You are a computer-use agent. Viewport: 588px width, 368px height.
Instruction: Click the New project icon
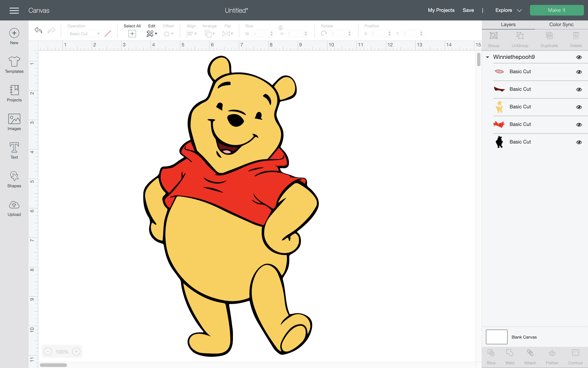pos(14,33)
